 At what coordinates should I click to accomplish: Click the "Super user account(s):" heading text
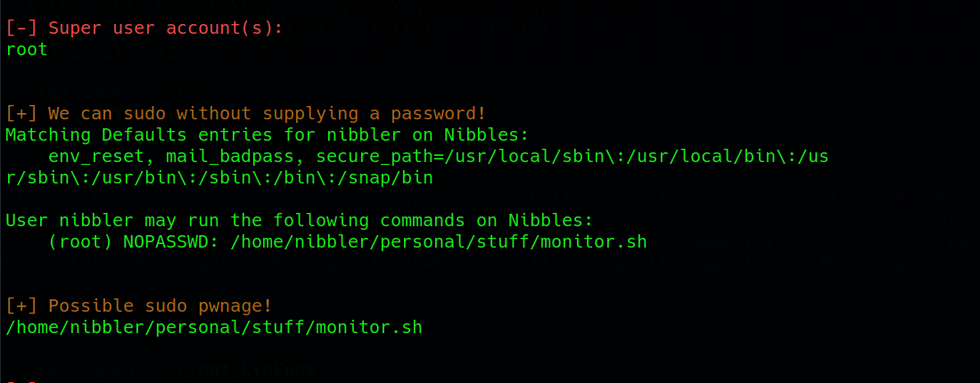click(x=165, y=29)
